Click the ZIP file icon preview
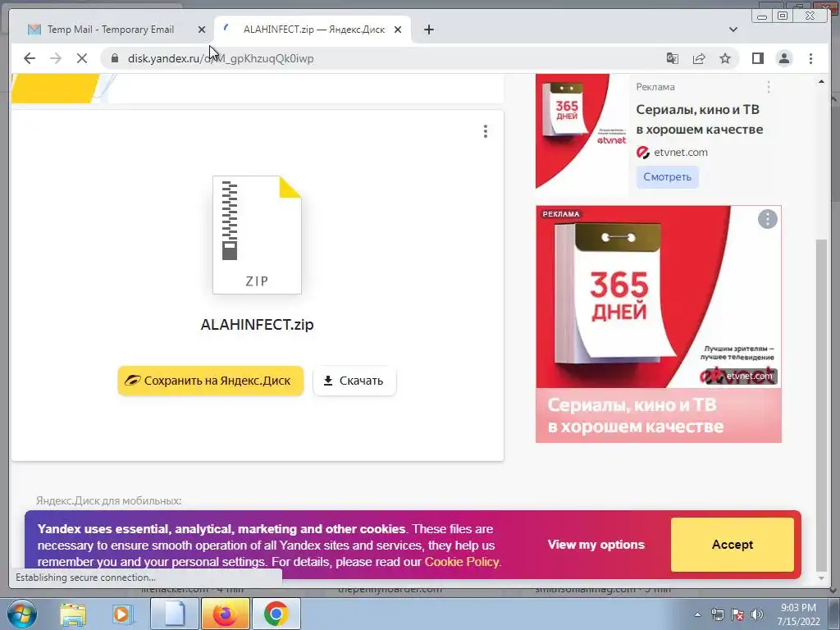Image resolution: width=840 pixels, height=630 pixels. (x=257, y=235)
